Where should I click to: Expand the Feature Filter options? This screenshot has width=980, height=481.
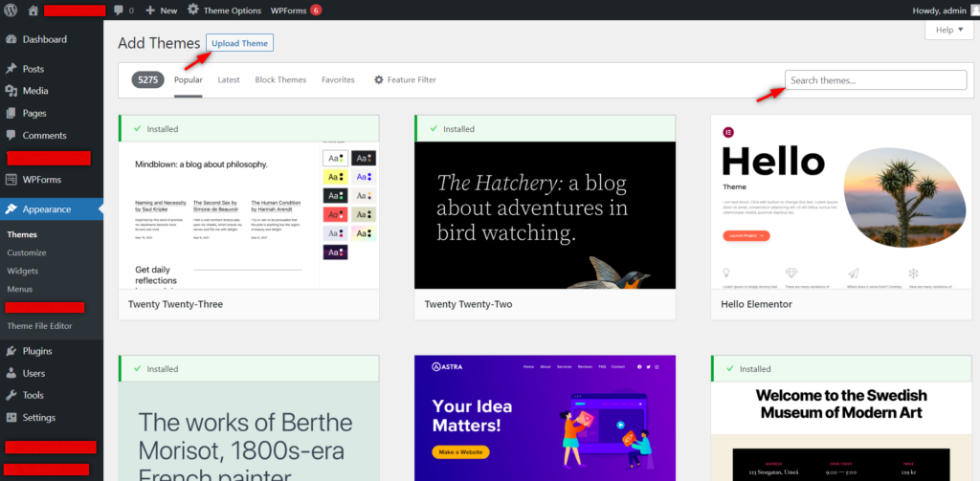[405, 80]
